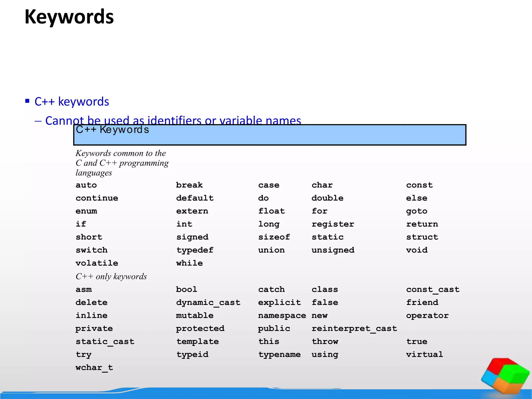Click the keyword 'static_cast'
This screenshot has width=532, height=399.
105,342
